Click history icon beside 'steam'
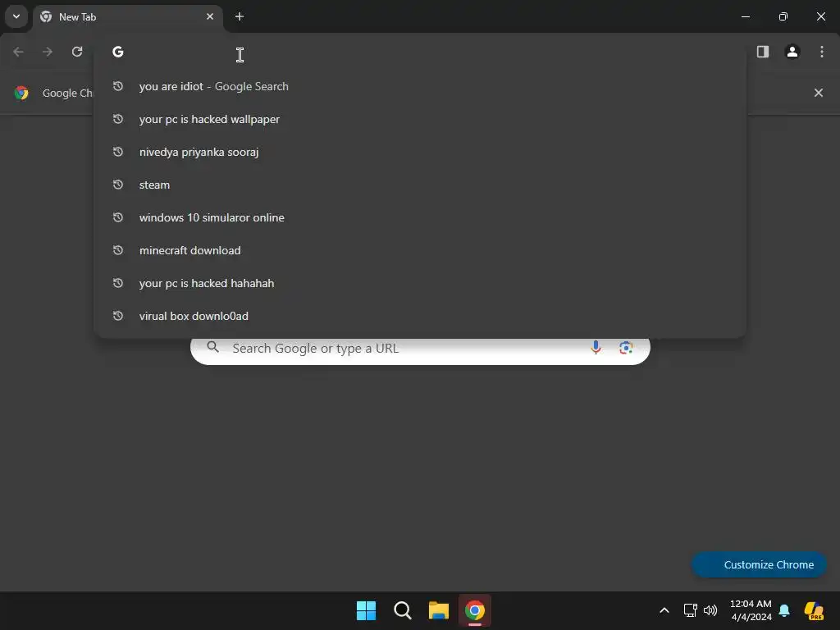The width and height of the screenshot is (840, 630). pyautogui.click(x=118, y=185)
